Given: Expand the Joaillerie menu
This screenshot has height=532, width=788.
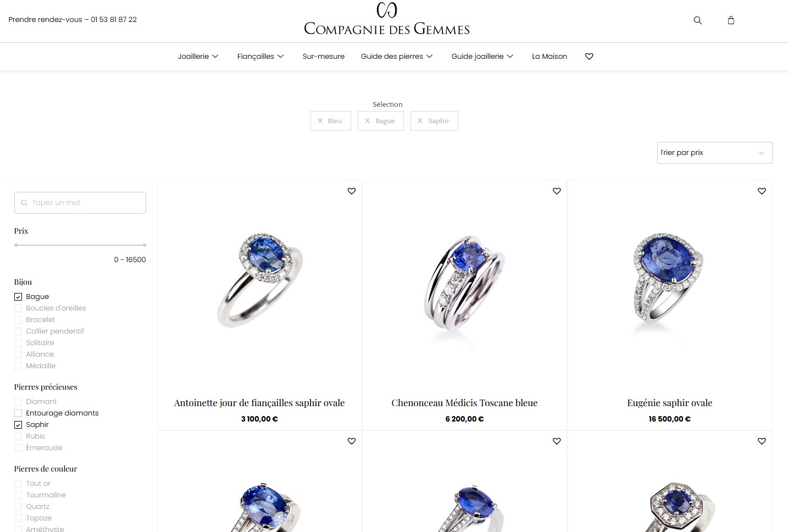Looking at the screenshot, I should (198, 56).
